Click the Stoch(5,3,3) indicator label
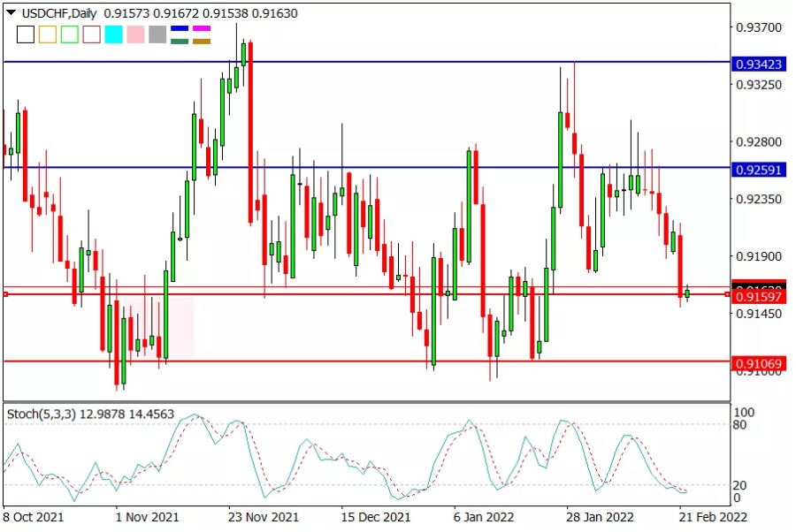The width and height of the screenshot is (796, 532). tap(41, 414)
